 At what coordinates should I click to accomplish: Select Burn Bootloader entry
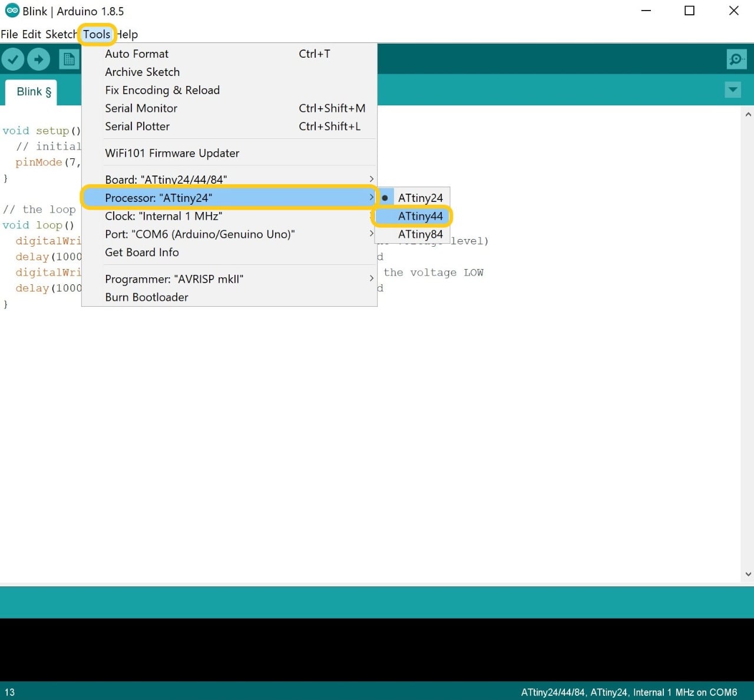tap(229, 297)
